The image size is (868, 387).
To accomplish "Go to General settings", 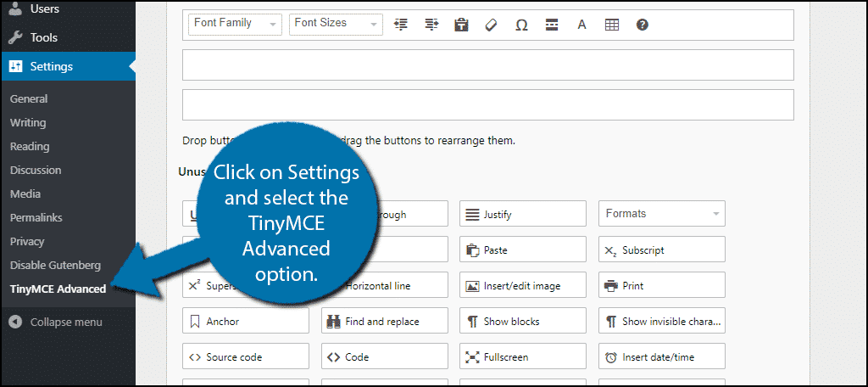I will pyautogui.click(x=29, y=98).
